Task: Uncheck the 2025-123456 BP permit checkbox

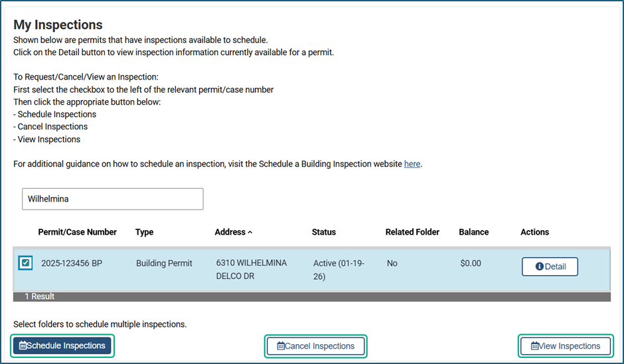Action: [25, 263]
